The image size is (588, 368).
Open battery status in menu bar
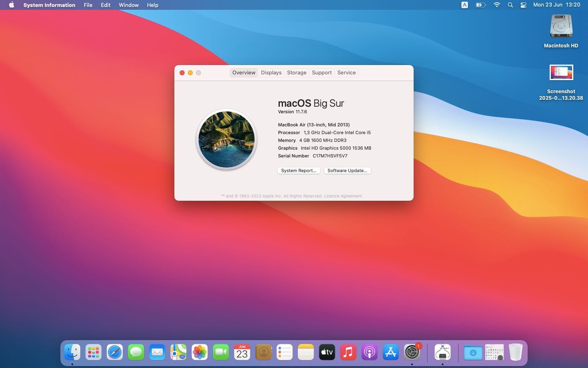(481, 5)
